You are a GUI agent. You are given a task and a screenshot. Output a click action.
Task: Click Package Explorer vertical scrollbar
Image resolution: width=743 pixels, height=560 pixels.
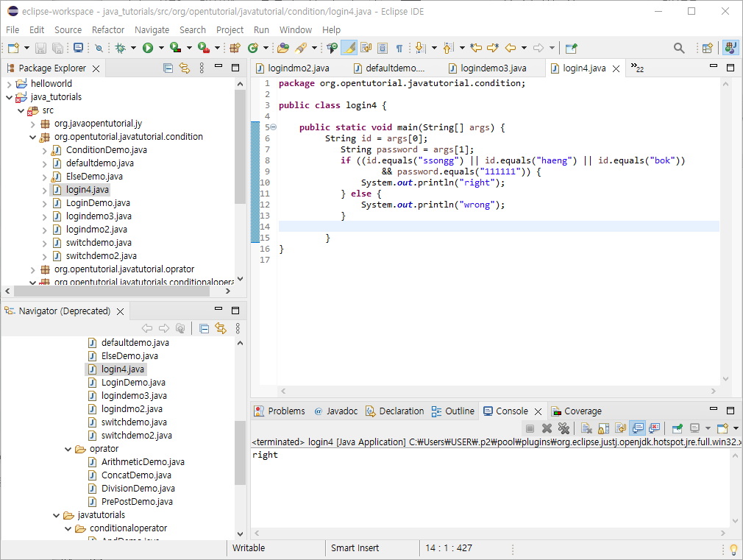coord(241,147)
